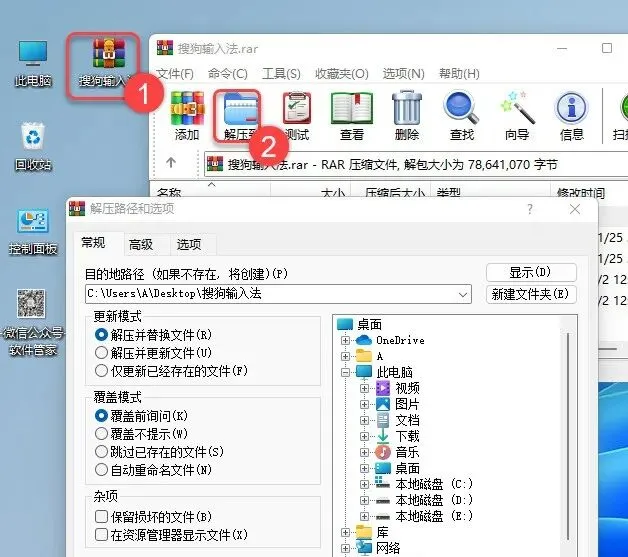Image resolution: width=628 pixels, height=557 pixels.
Task: Select 解压并更新文件(U) radio option
Action: pyautogui.click(x=153, y=353)
